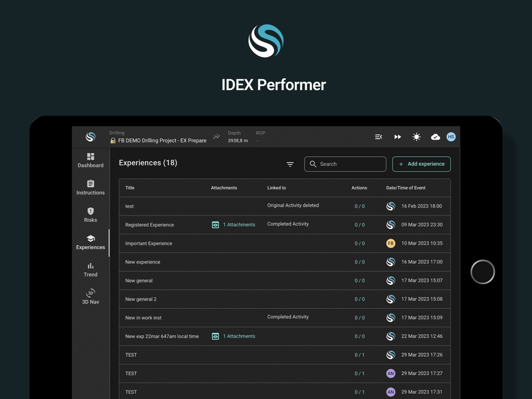The height and width of the screenshot is (399, 532).
Task: Open the 'New general 2' row title
Action: pyautogui.click(x=141, y=299)
